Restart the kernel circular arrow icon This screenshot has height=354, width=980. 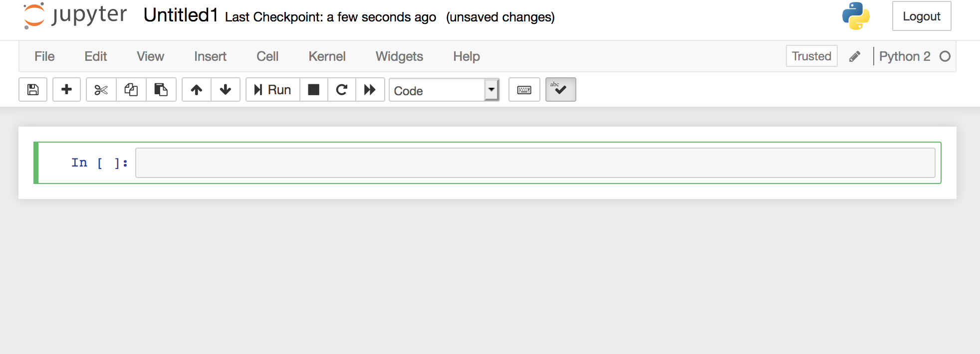coord(342,90)
